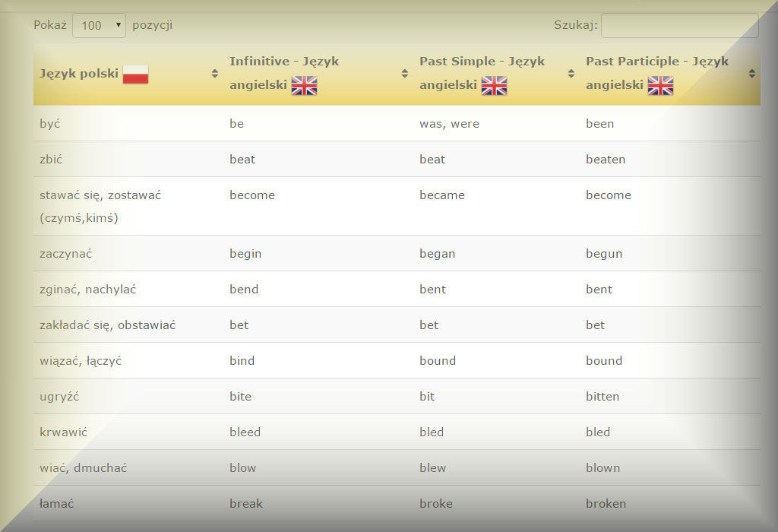Viewport: 778px width, 532px height.
Task: Click the Polish flag icon in the header
Action: click(x=135, y=74)
